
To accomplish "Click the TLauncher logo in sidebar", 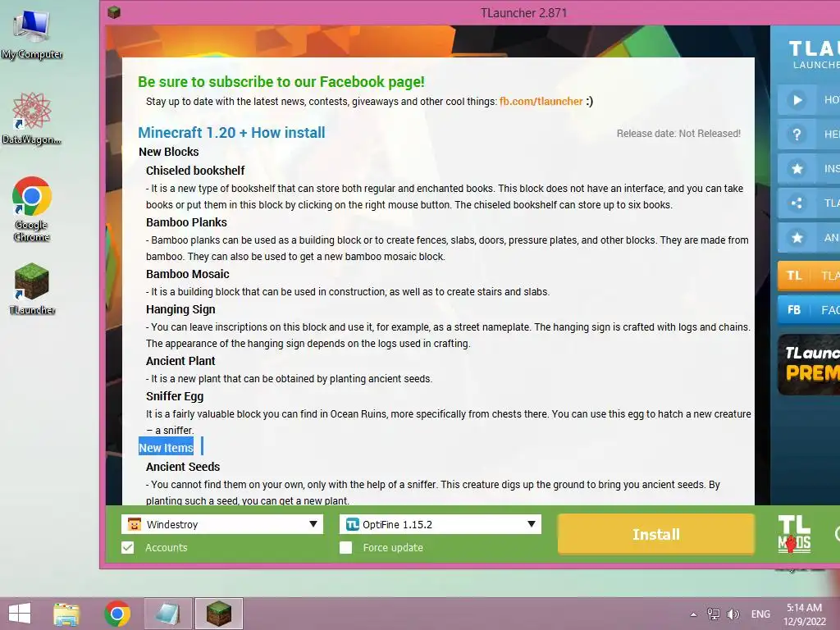I will coord(813,55).
